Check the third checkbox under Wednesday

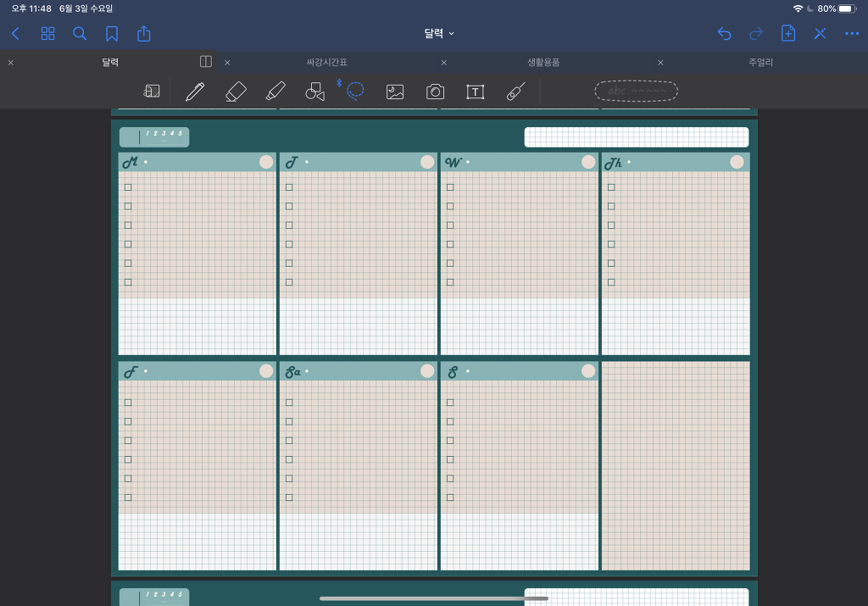pyautogui.click(x=450, y=225)
